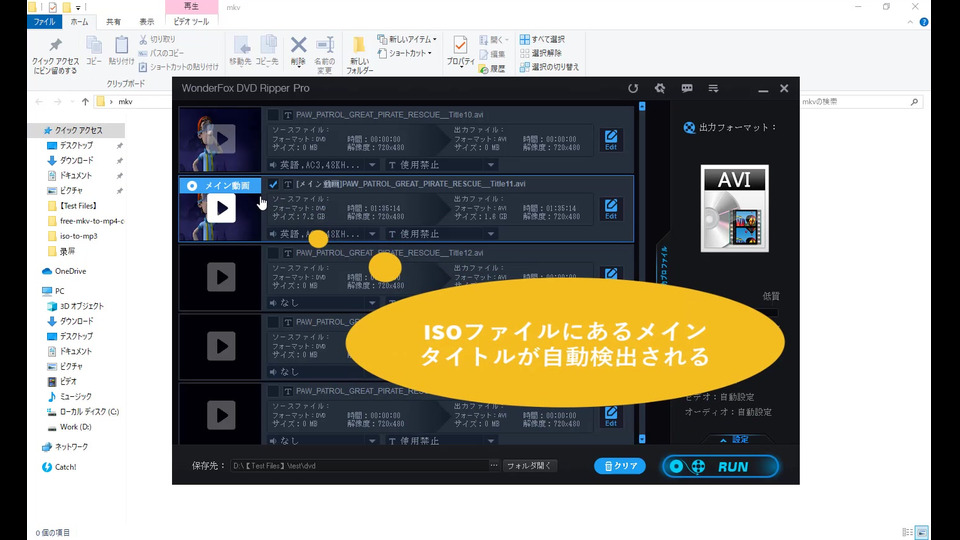This screenshot has width=960, height=540.
Task: Open the last title's subtitle 使用禁止 dropdown
Action: 491,441
